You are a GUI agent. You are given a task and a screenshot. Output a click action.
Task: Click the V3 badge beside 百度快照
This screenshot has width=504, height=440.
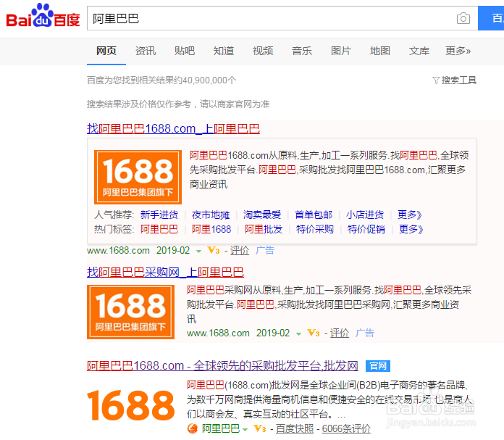(260, 428)
